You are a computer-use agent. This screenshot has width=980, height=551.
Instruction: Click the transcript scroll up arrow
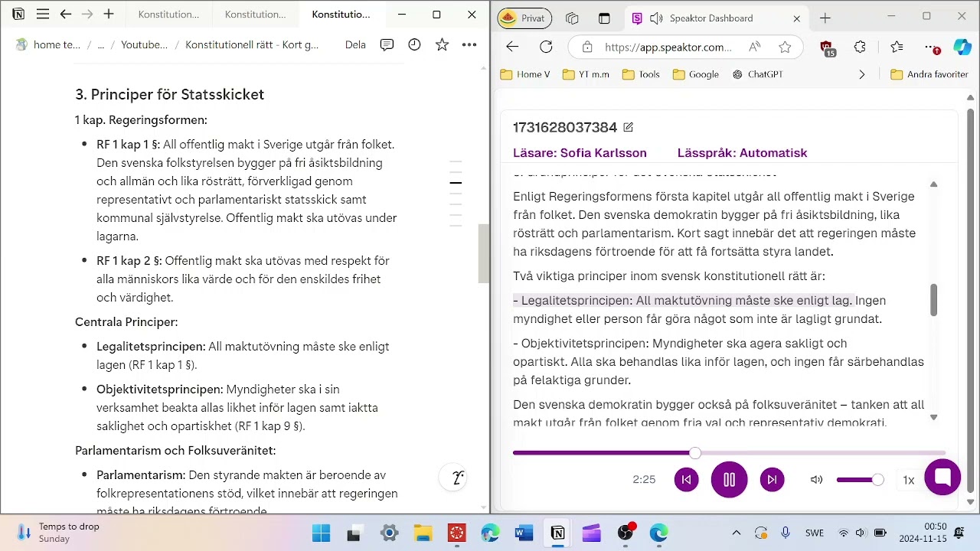pyautogui.click(x=933, y=184)
